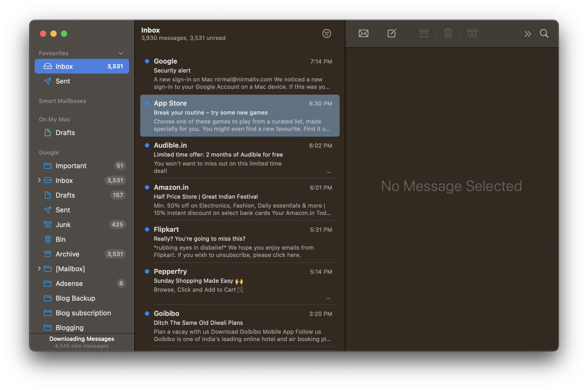This screenshot has width=588, height=390.
Task: Click the Get Mail envelope icon
Action: point(363,34)
